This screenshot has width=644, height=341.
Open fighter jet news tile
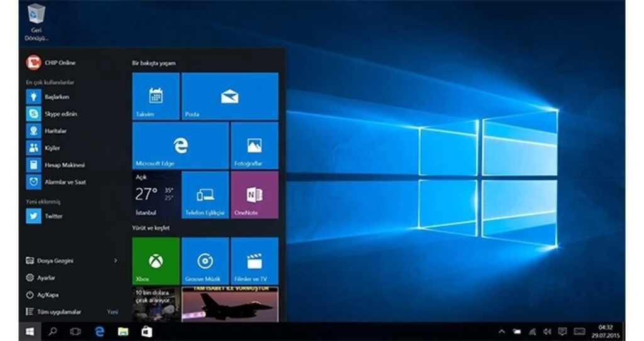(x=230, y=304)
